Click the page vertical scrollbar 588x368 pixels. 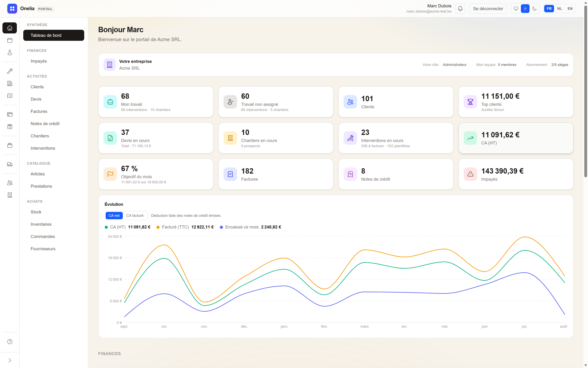point(586,92)
